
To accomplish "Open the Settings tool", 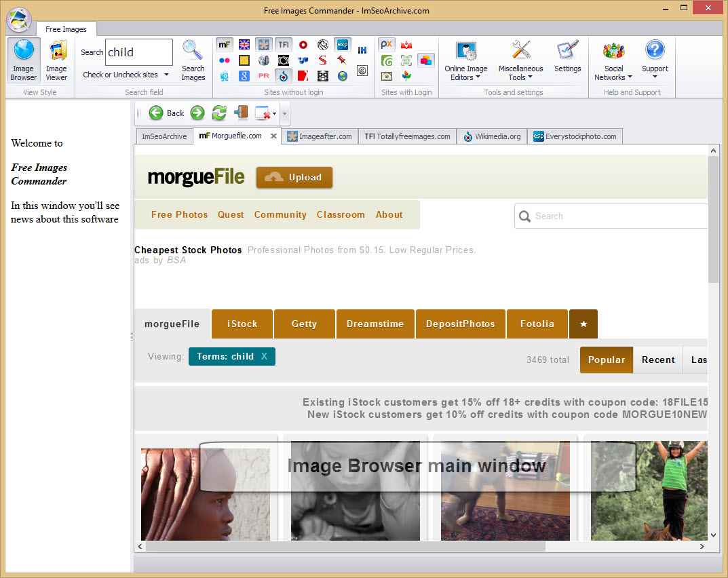I will point(567,56).
